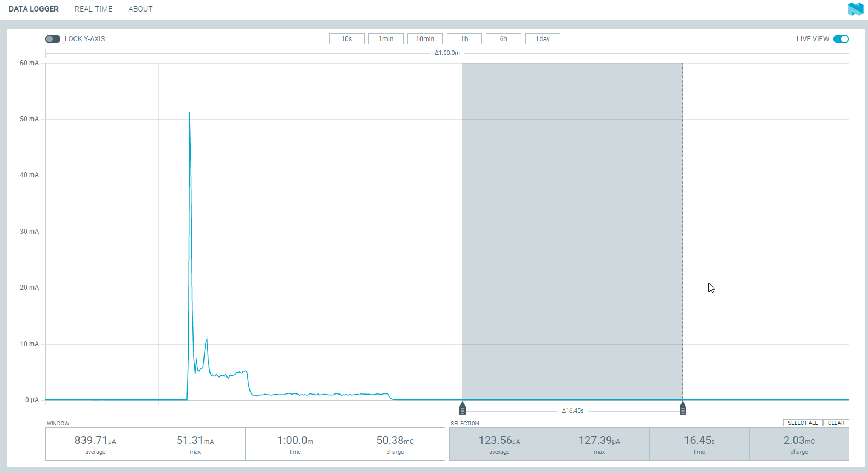Click the left selection handle marker
The height and width of the screenshot is (473, 868).
click(x=462, y=409)
